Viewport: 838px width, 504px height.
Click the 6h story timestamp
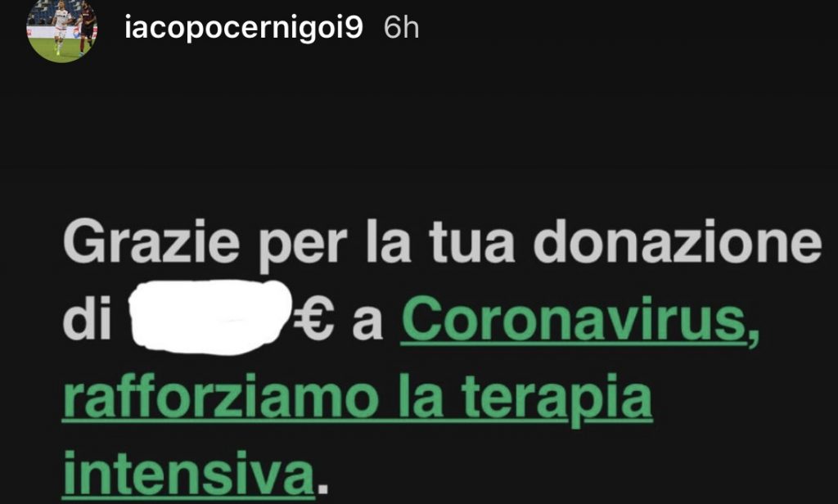401,28
